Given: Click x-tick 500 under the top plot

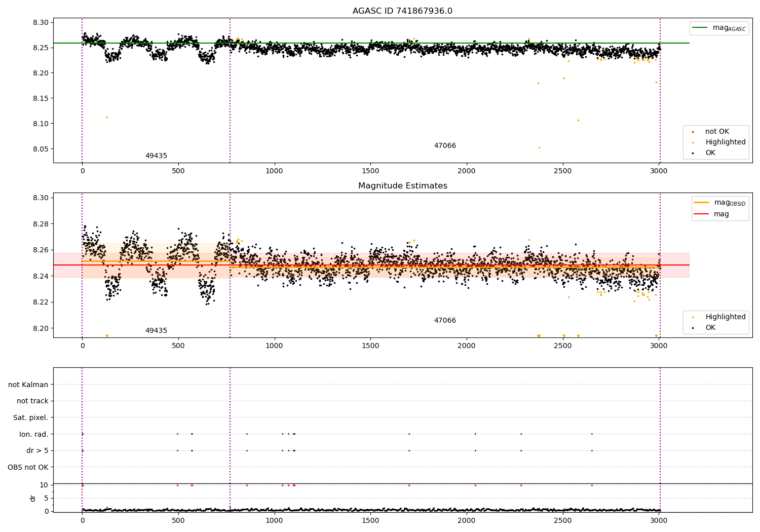Looking at the screenshot, I should point(178,171).
